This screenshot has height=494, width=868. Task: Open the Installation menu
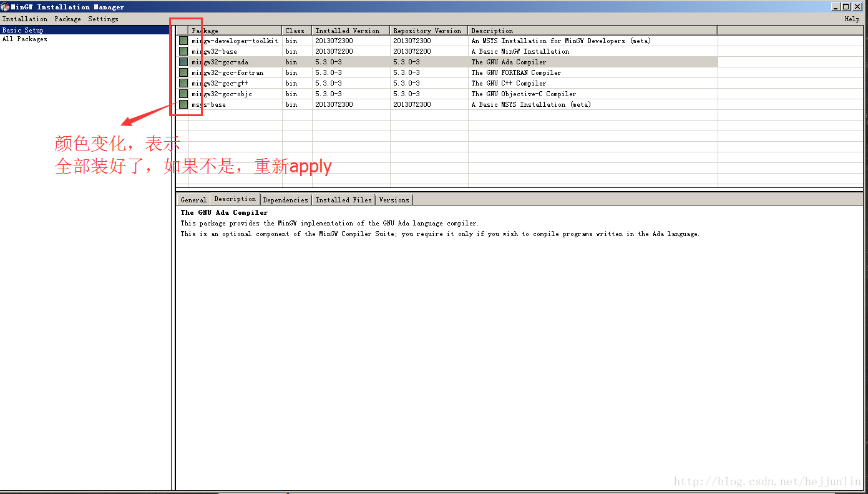(25, 19)
